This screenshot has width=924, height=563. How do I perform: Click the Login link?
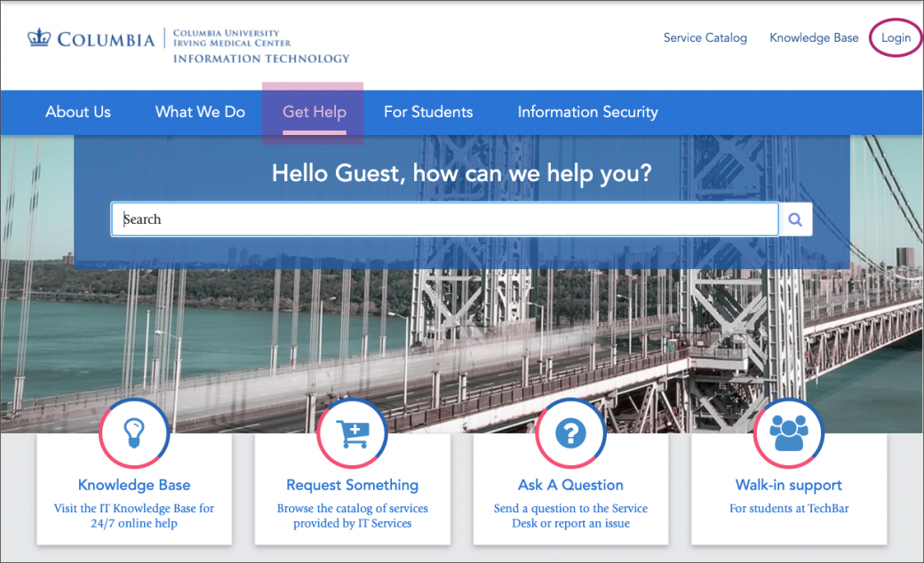pyautogui.click(x=896, y=37)
